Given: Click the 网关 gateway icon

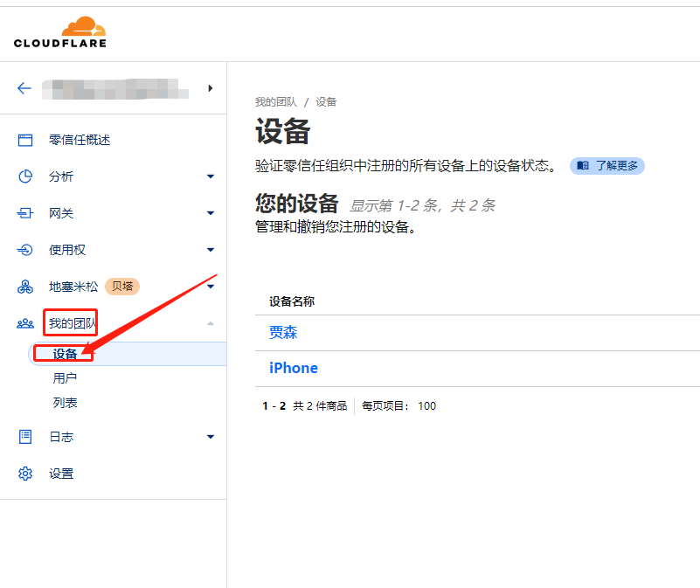Looking at the screenshot, I should click(25, 213).
